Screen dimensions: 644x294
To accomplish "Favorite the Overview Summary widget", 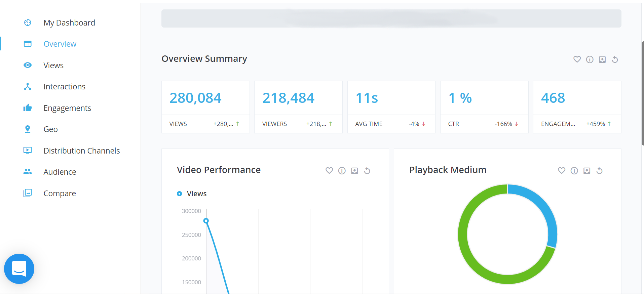I will point(577,59).
